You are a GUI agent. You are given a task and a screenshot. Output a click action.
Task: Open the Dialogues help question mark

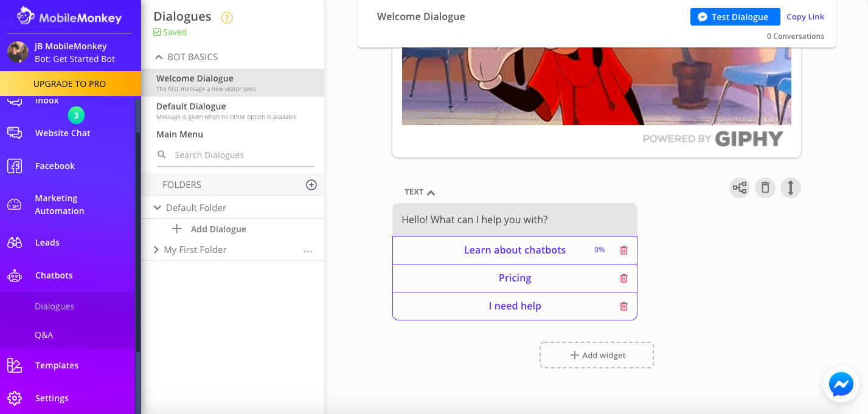[227, 18]
